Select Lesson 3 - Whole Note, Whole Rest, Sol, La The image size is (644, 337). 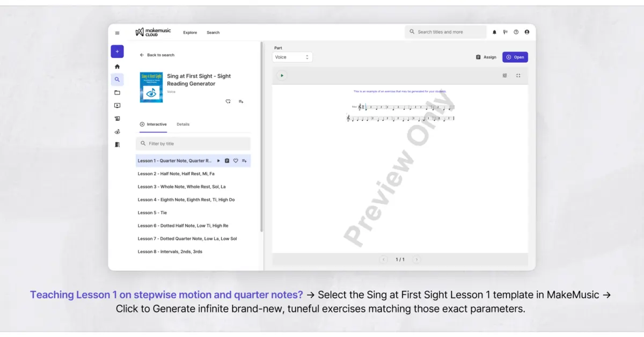[181, 187]
